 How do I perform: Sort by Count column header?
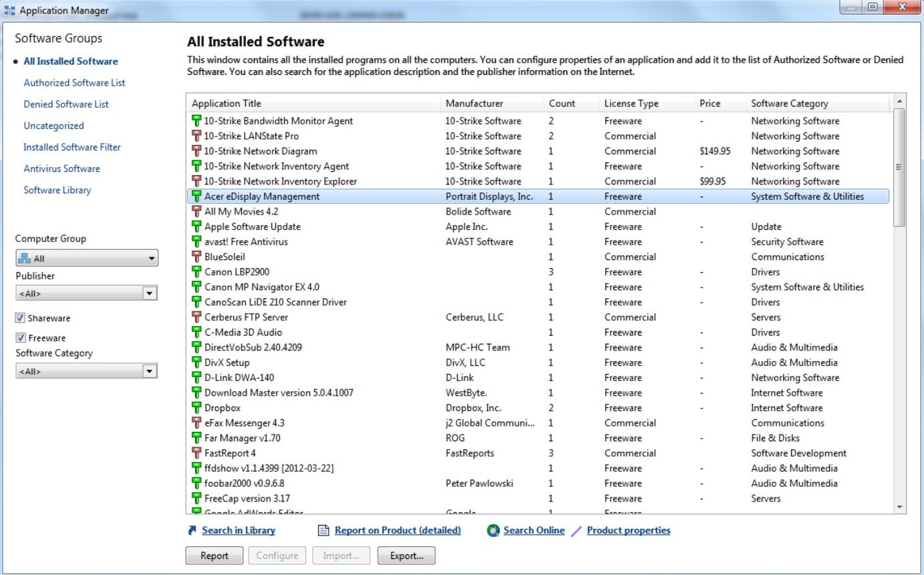point(571,104)
